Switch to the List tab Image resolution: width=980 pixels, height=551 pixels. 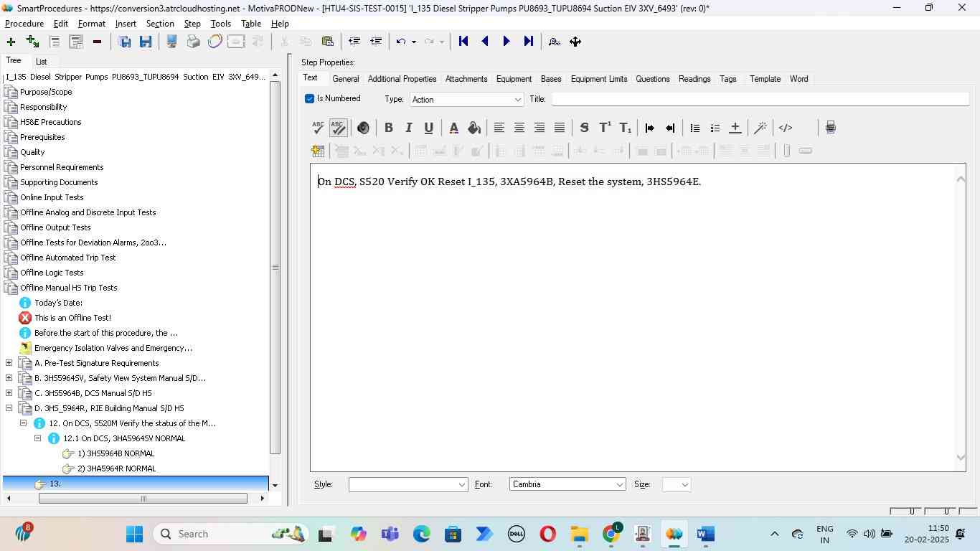pyautogui.click(x=41, y=62)
